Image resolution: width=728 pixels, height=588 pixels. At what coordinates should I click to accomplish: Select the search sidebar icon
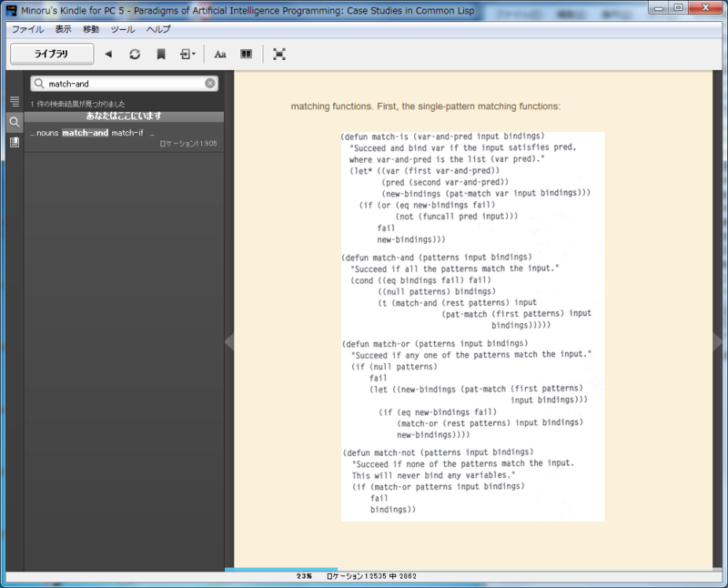[15, 122]
